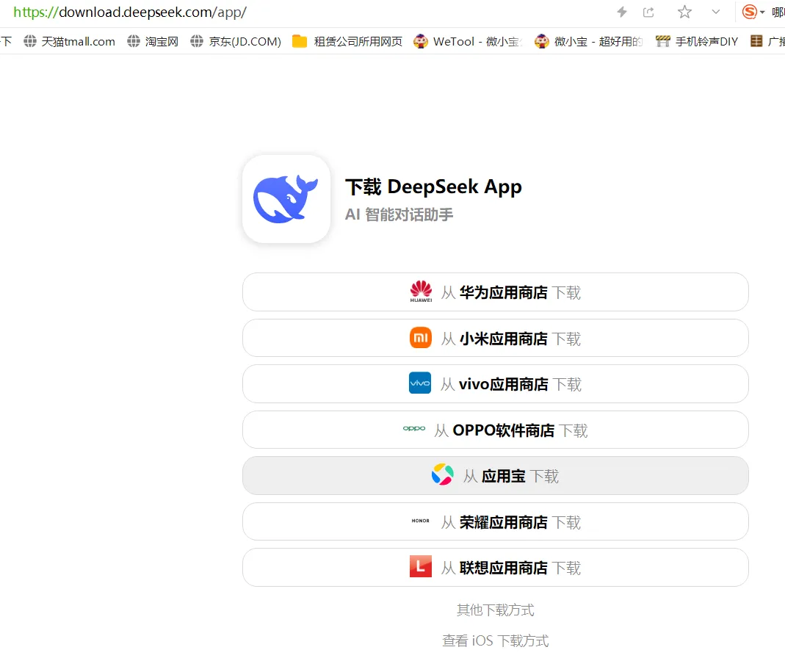The width and height of the screenshot is (785, 672).
Task: Open 京东(JD.COM) bookmark
Action: 236,41
